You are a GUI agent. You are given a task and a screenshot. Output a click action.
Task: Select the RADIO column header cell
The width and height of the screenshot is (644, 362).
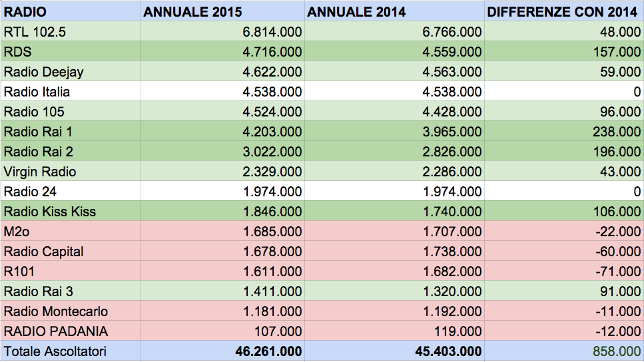click(x=71, y=11)
